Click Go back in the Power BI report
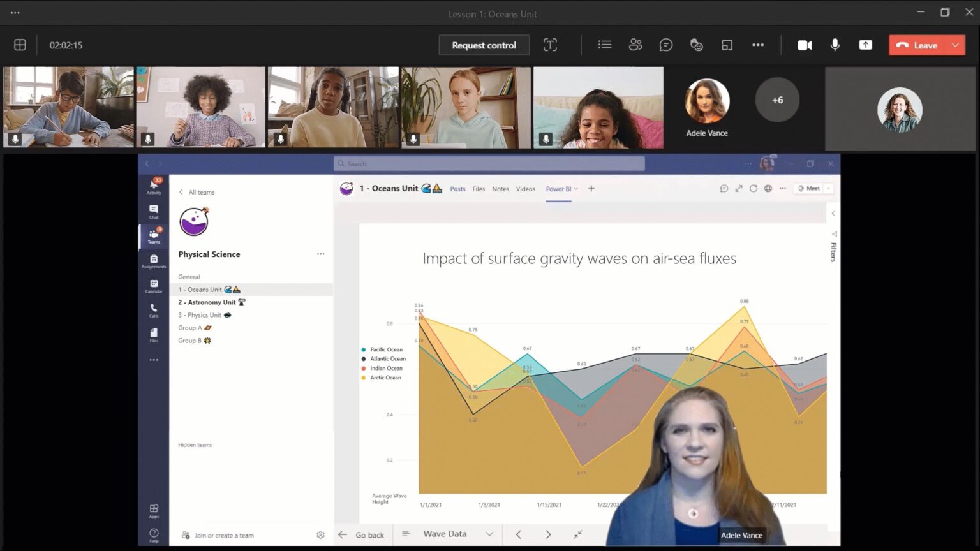Screen dimensions: 980x551 coord(362,534)
